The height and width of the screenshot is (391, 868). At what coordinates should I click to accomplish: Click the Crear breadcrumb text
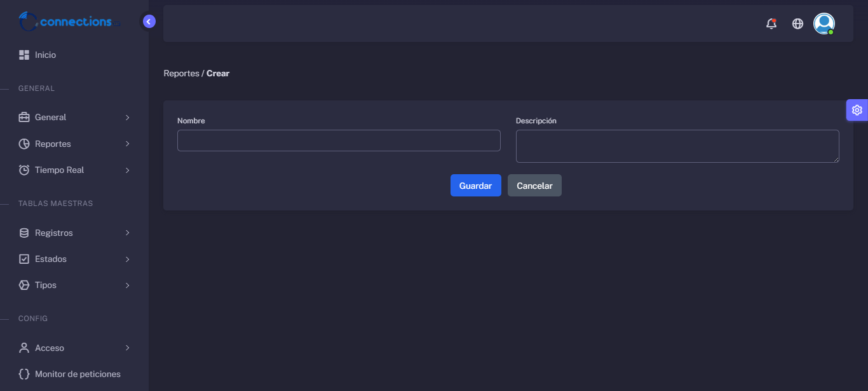(x=218, y=74)
